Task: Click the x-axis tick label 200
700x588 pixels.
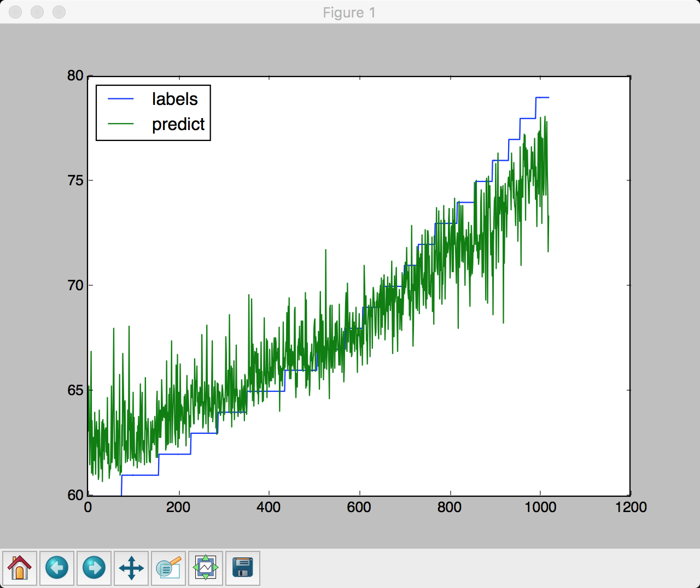Action: point(178,508)
